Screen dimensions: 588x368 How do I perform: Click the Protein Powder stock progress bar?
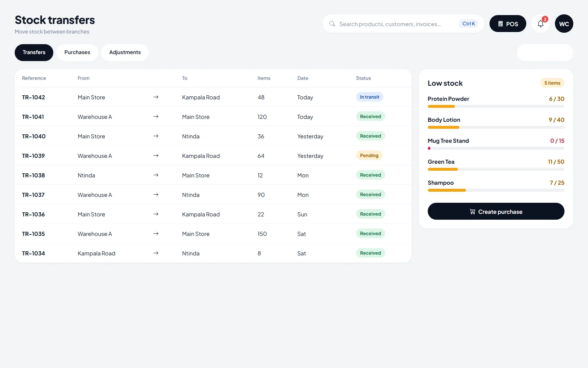click(496, 106)
